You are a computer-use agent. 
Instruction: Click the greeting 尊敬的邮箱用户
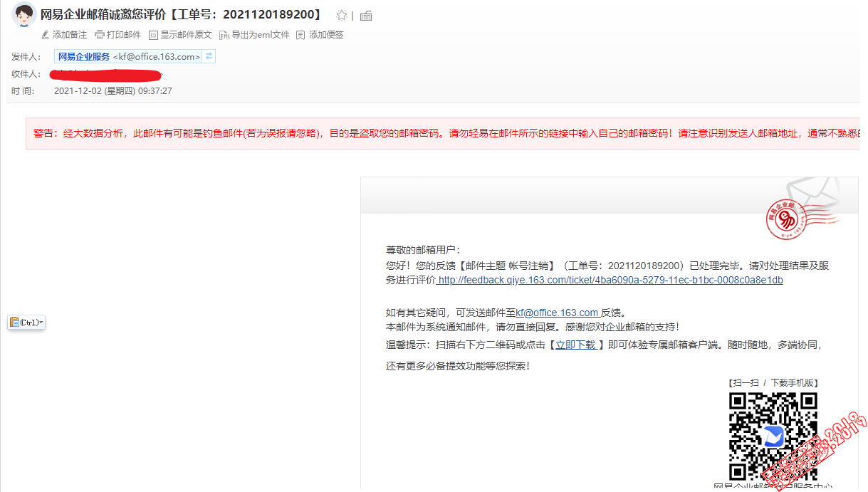click(x=423, y=250)
